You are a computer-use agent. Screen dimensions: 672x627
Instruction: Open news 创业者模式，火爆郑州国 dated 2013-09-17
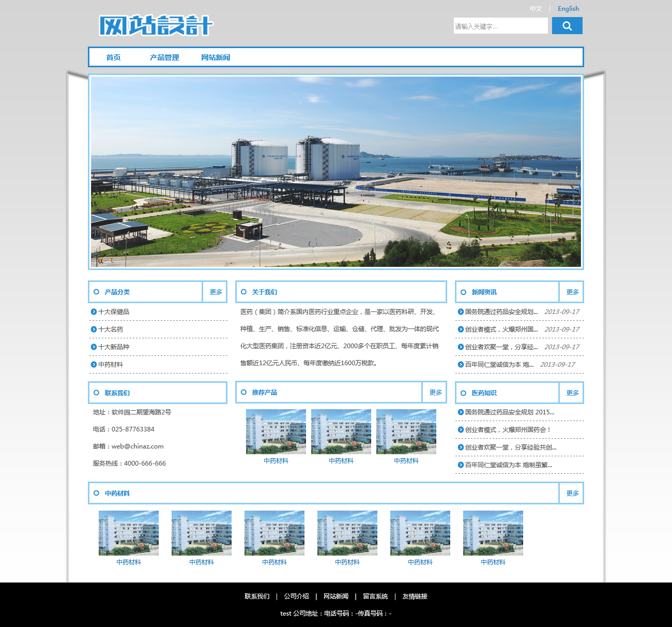[501, 329]
